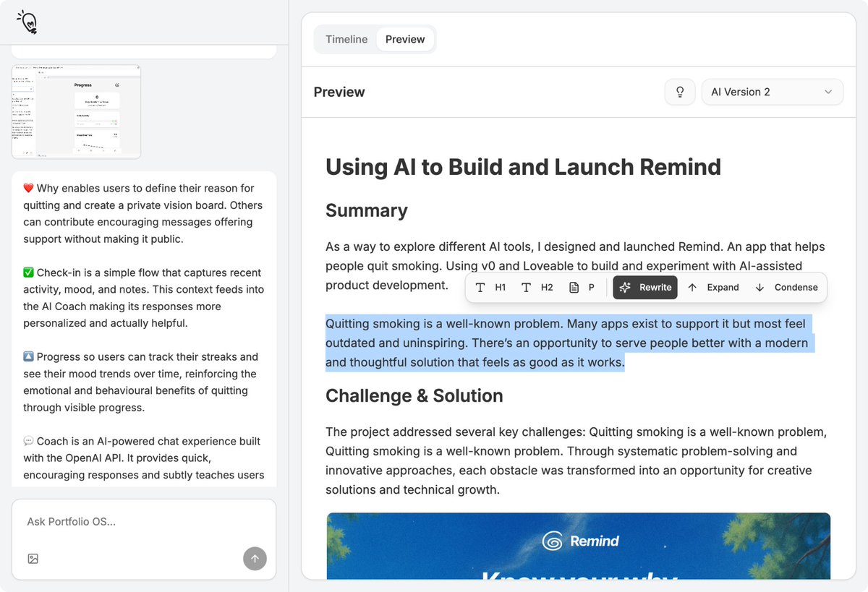Open the Progress screenshot thumbnail
Viewport: 868px width, 592px height.
pos(76,112)
